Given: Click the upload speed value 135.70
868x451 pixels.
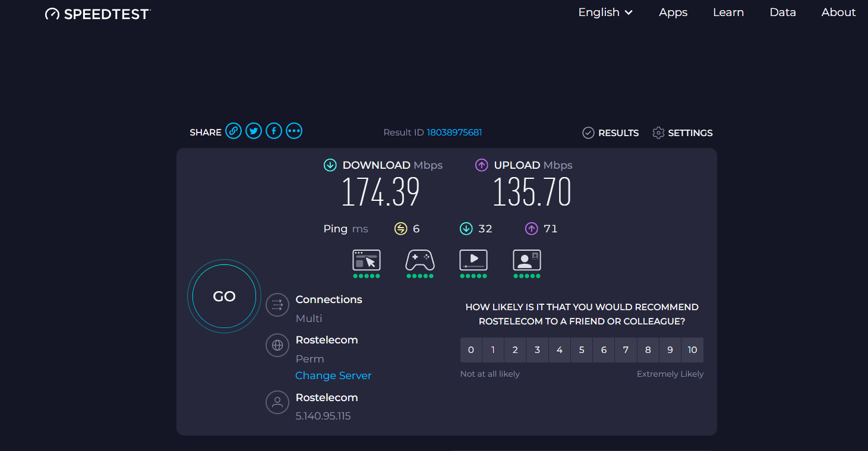Looking at the screenshot, I should click(x=532, y=192).
